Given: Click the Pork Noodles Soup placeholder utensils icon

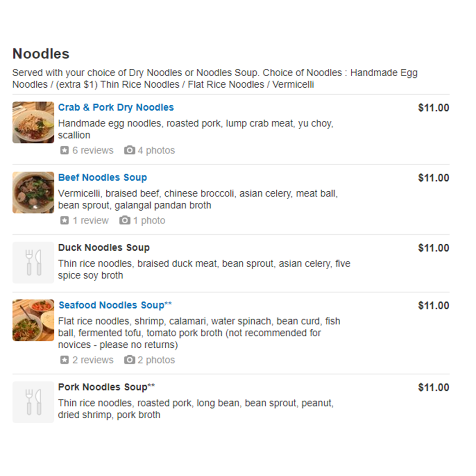Looking at the screenshot, I should pos(33,402).
